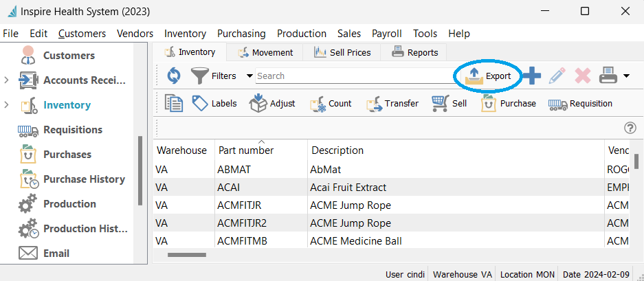Click the Requisition toolbar button
Image resolution: width=644 pixels, height=281 pixels.
pos(580,104)
